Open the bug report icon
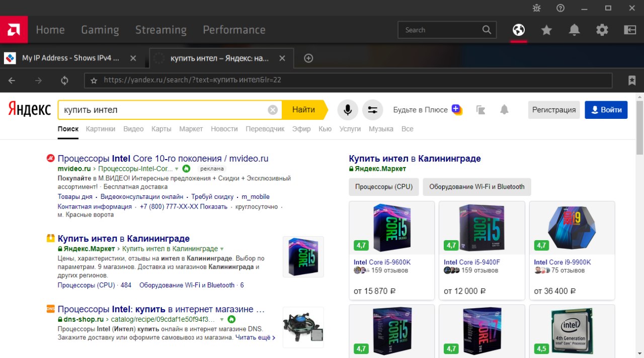Viewport: 644px width, 358px height. pyautogui.click(x=536, y=8)
